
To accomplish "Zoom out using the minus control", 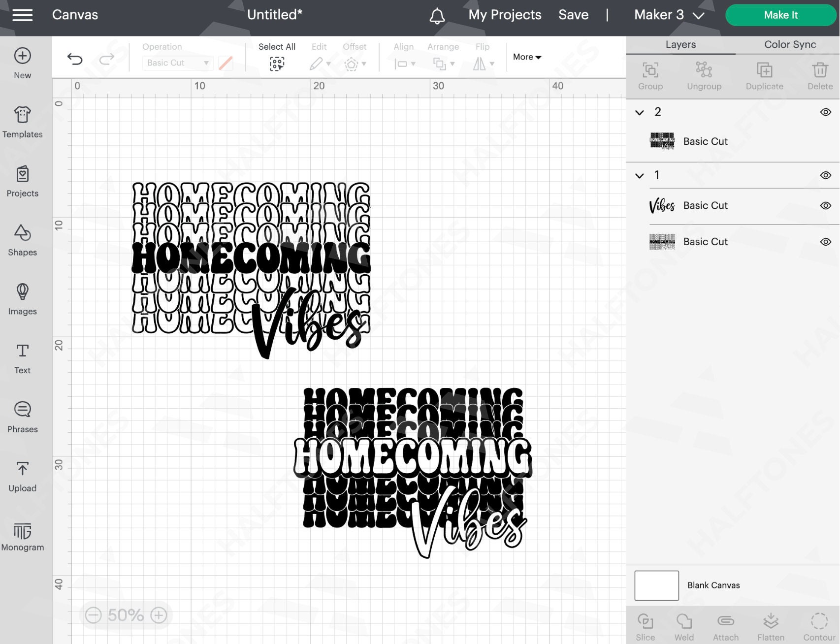I will point(94,615).
